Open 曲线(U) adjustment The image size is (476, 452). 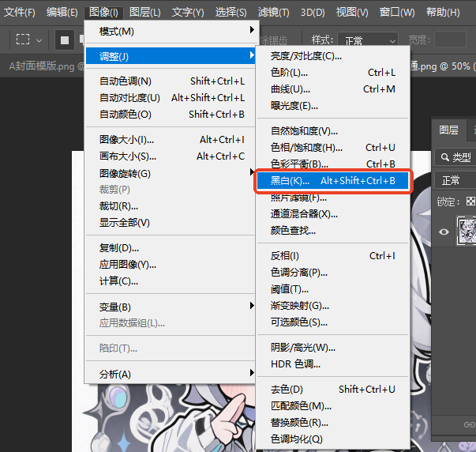tap(332, 89)
